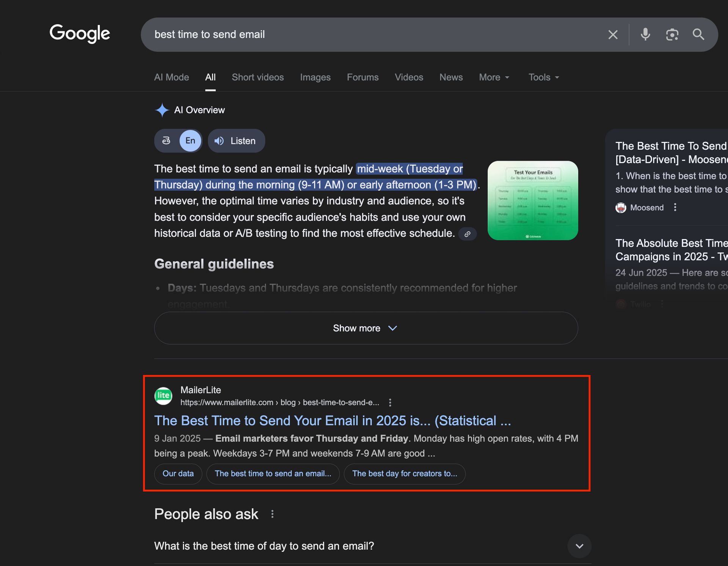
Task: Open the AI Mode tab
Action: tap(171, 77)
